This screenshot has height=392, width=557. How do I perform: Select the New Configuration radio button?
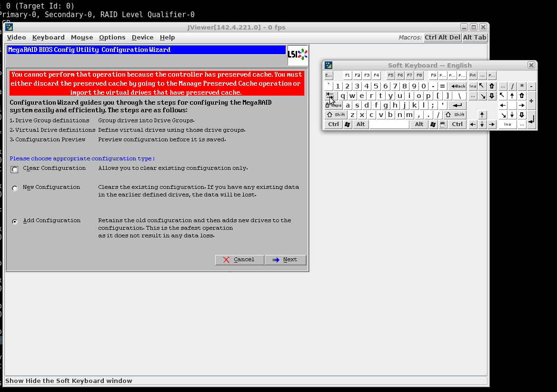coord(15,188)
